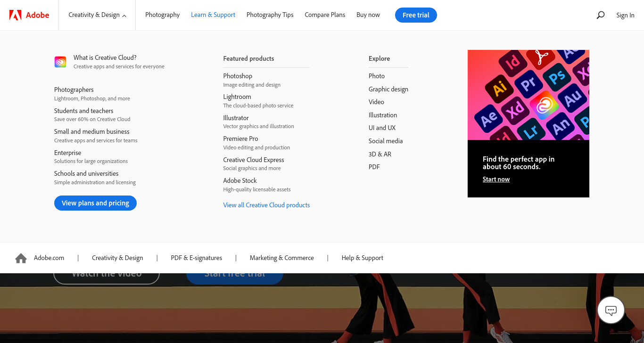The image size is (644, 343).
Task: Go to Photography Tips
Action: (x=270, y=15)
